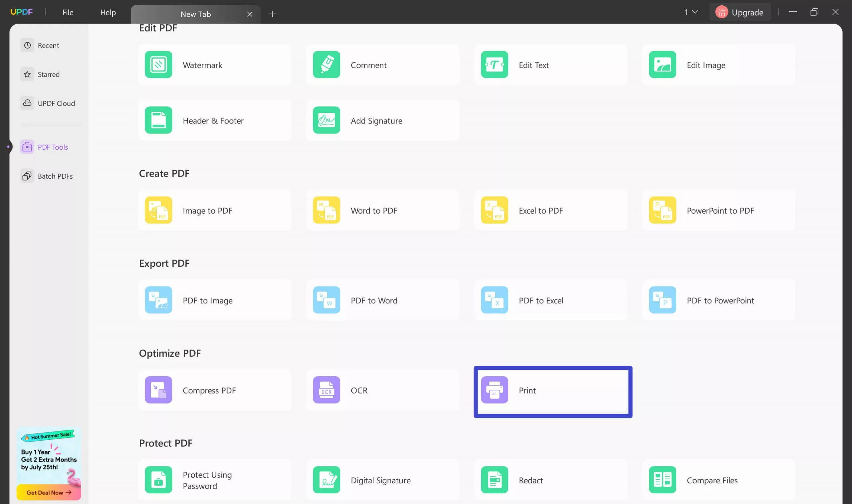Click the Edit Text label
The height and width of the screenshot is (504, 852).
coord(534,65)
